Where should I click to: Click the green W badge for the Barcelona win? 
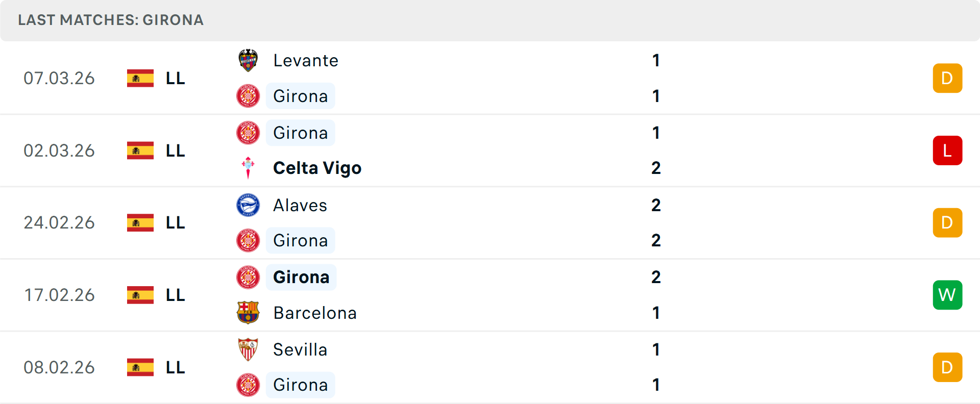click(947, 295)
